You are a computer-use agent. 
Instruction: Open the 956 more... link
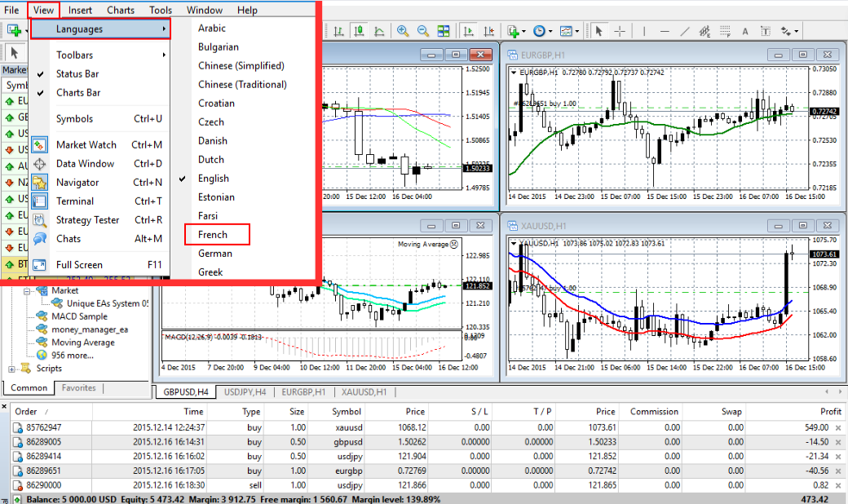click(73, 356)
